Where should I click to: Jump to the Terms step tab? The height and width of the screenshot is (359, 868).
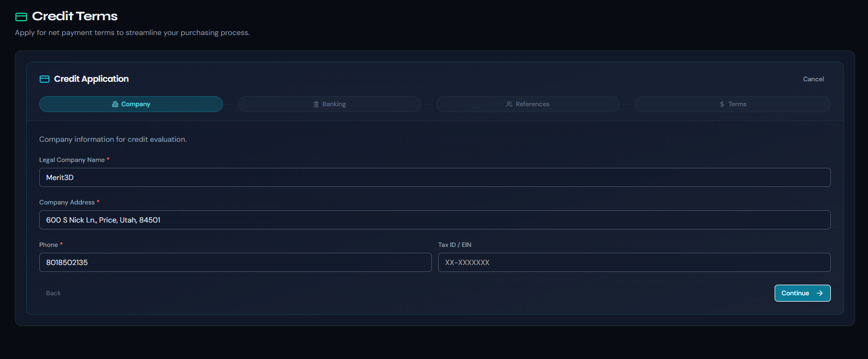733,104
